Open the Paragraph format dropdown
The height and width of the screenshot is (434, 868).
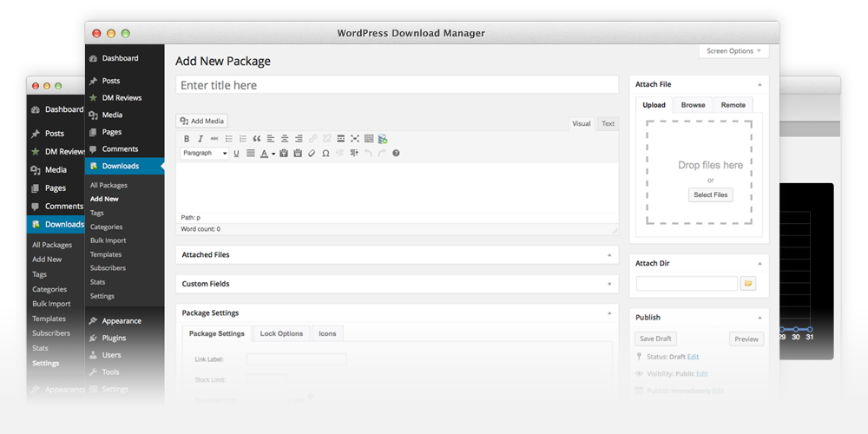pos(205,154)
